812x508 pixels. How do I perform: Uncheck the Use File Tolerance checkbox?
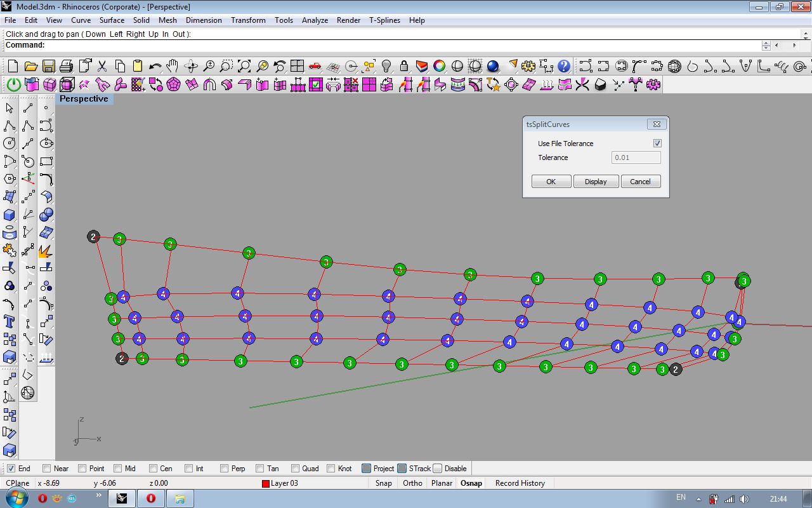point(657,144)
